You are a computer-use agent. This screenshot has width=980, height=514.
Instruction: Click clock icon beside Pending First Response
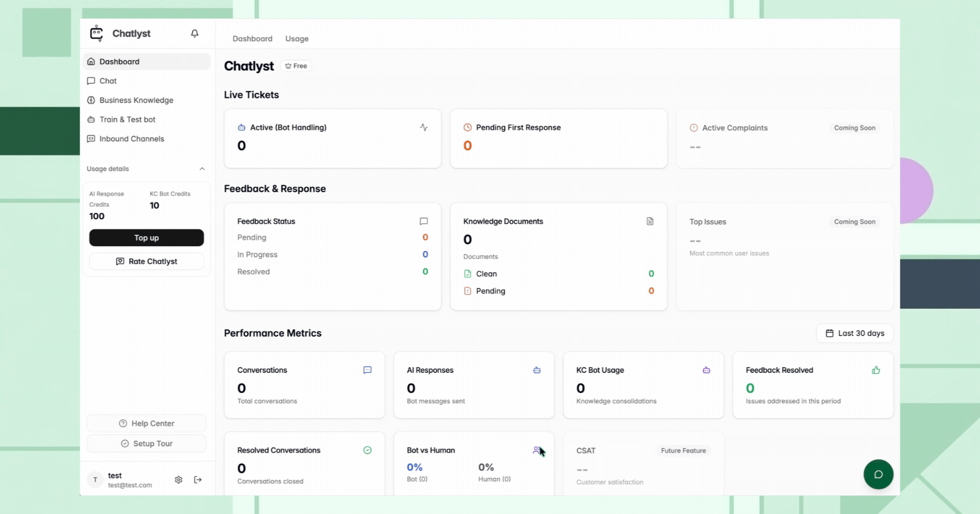(468, 127)
